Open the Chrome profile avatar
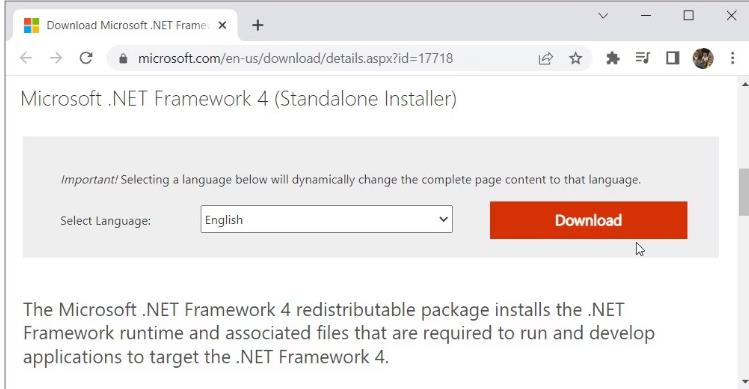Image resolution: width=749 pixels, height=389 pixels. pos(703,58)
